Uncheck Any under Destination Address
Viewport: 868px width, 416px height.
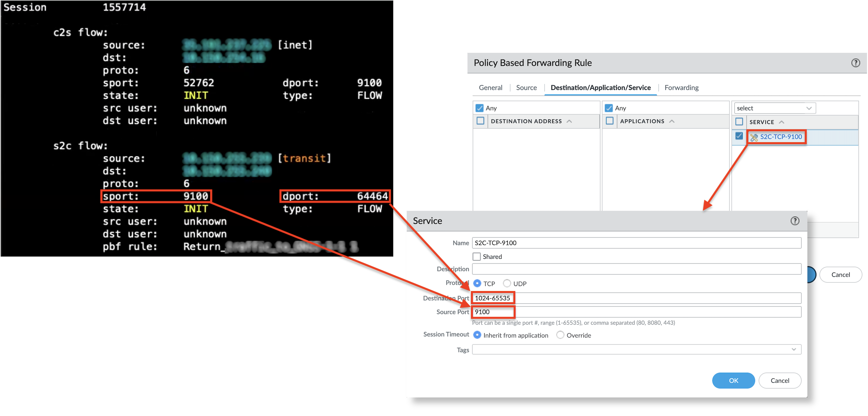pyautogui.click(x=480, y=108)
